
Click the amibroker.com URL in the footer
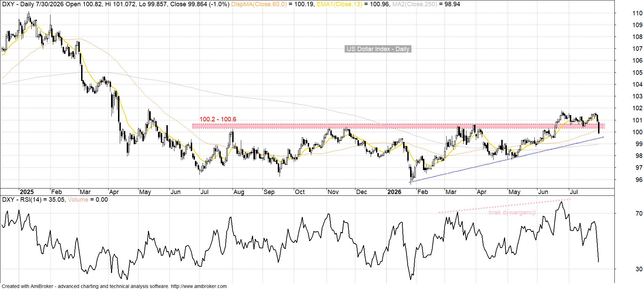(199, 286)
